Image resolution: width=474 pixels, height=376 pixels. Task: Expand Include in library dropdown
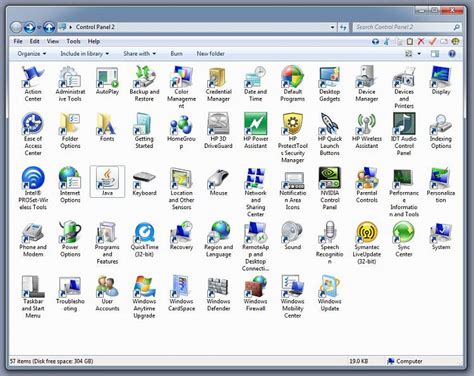click(84, 54)
